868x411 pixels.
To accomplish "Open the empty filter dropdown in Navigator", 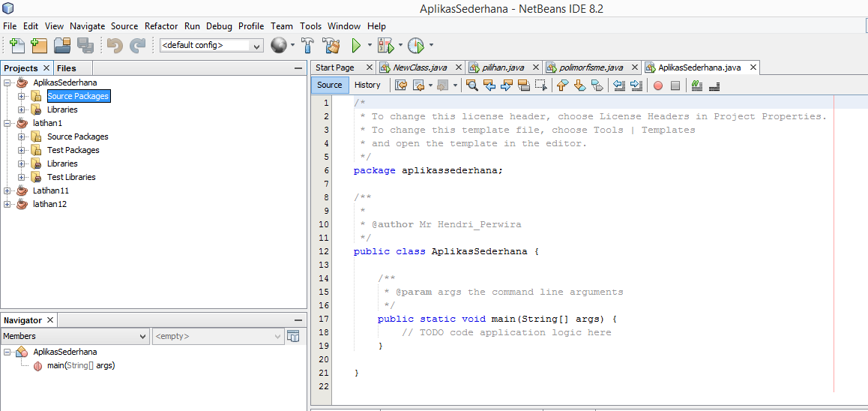I will [218, 336].
